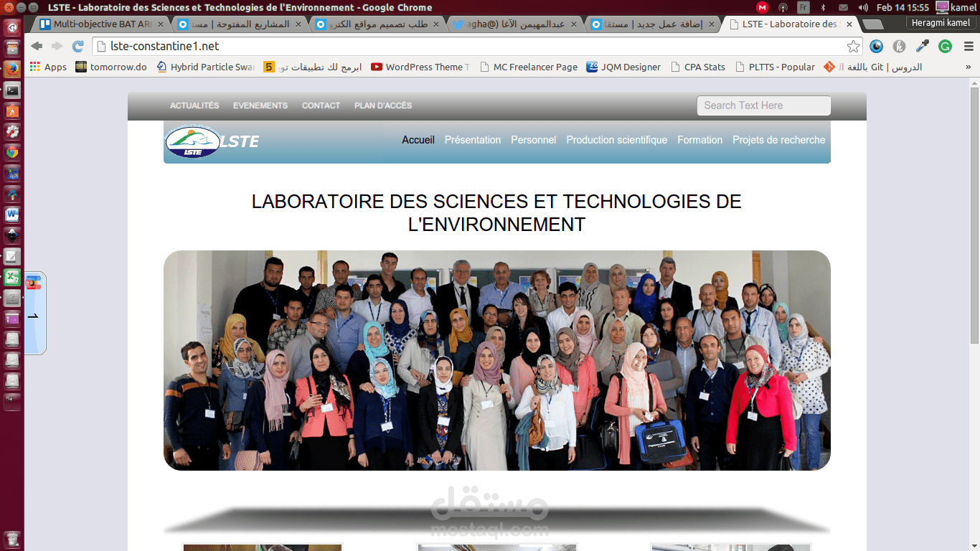Switch to the المشاريع المفتوحة tab
The width and height of the screenshot is (980, 551).
(240, 24)
